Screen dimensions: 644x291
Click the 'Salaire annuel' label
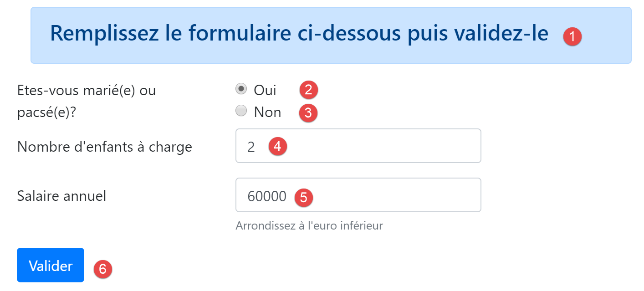click(61, 196)
